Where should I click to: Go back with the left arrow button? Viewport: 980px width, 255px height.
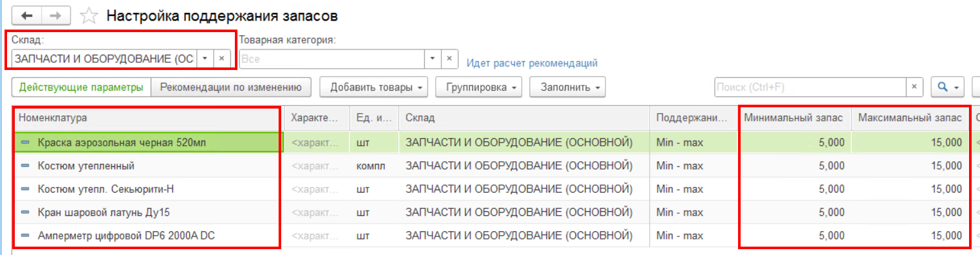click(x=26, y=15)
